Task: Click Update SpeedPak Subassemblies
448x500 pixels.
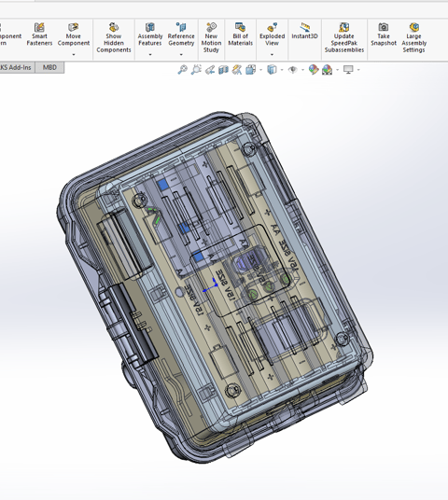Action: click(344, 37)
